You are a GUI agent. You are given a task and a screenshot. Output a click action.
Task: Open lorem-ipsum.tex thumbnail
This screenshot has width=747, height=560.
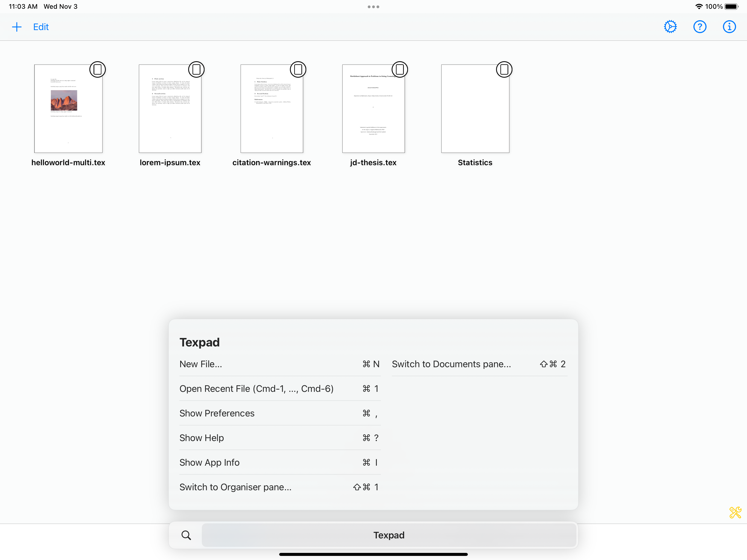coord(170,109)
